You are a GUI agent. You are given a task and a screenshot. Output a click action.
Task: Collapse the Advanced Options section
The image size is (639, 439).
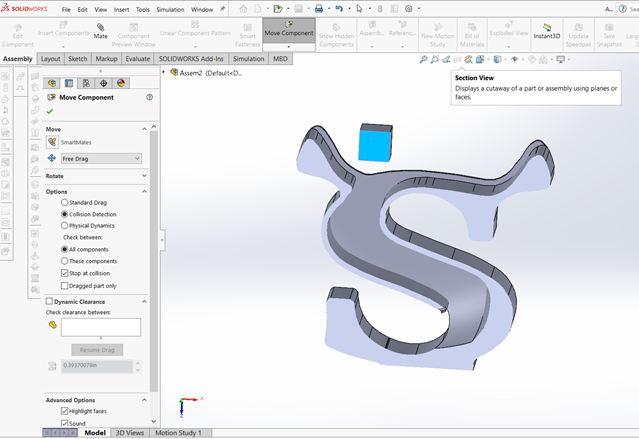click(x=144, y=400)
